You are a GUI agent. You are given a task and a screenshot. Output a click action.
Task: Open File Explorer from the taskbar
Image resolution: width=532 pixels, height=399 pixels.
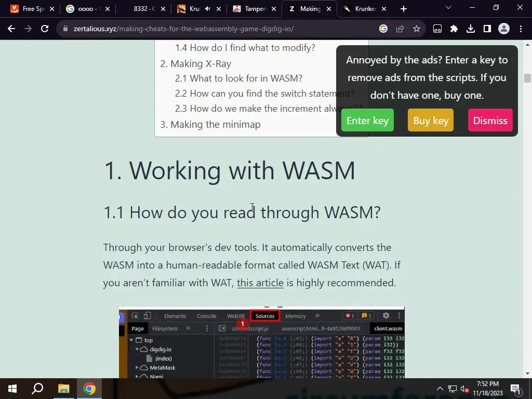(63, 389)
